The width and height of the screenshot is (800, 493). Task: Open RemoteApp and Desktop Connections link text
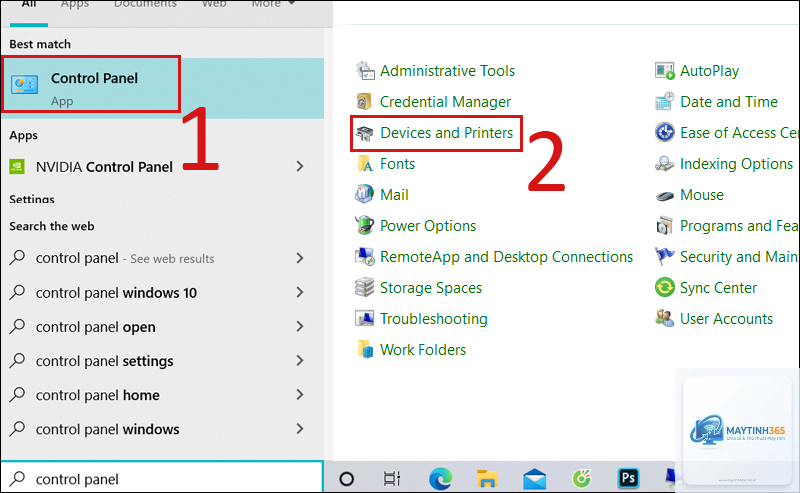tap(507, 257)
